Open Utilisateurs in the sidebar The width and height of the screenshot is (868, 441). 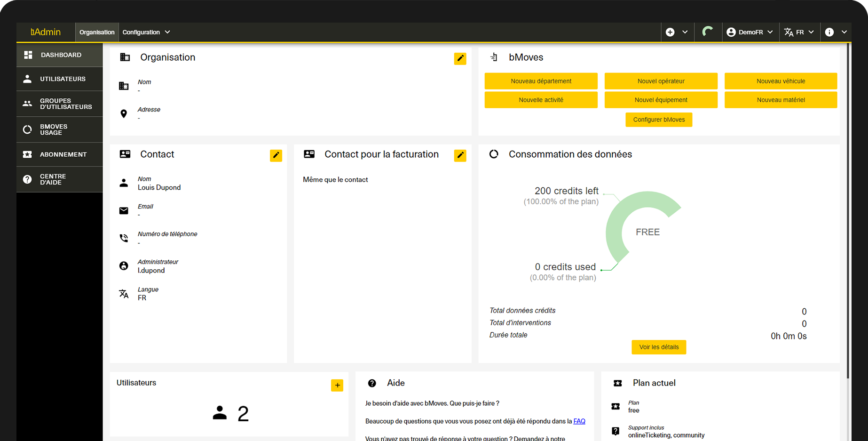pos(60,79)
